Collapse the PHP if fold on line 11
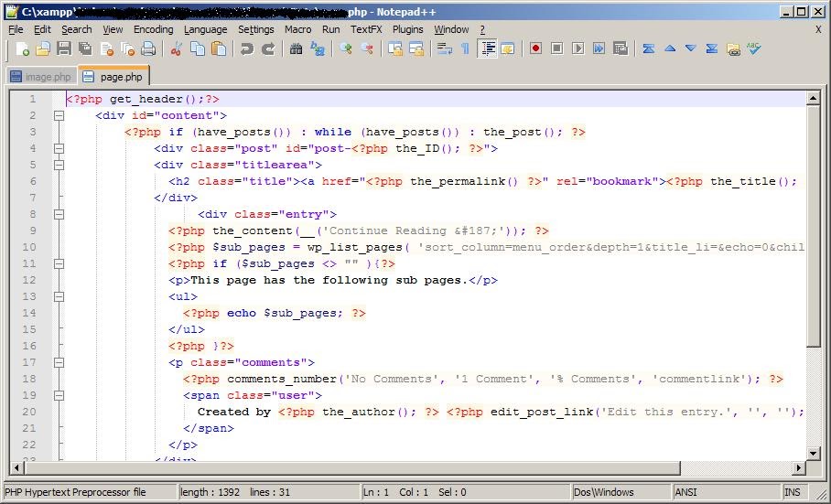This screenshot has height=504, width=831. point(59,263)
